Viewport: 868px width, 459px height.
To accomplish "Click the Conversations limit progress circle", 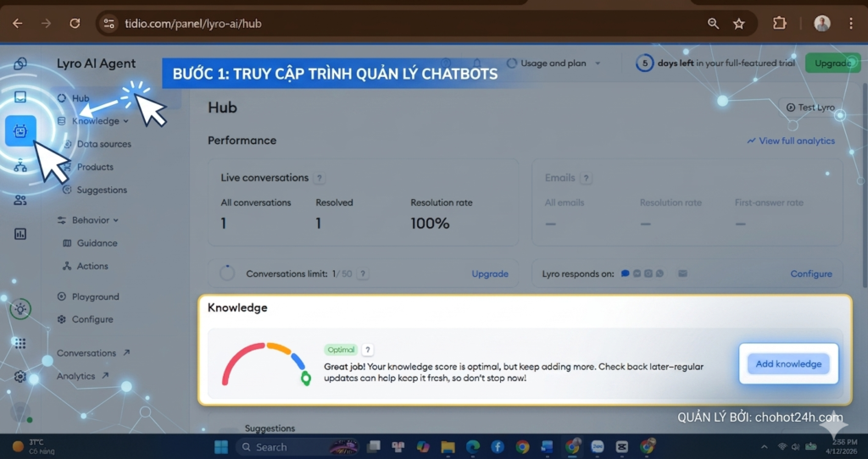I will pos(227,274).
